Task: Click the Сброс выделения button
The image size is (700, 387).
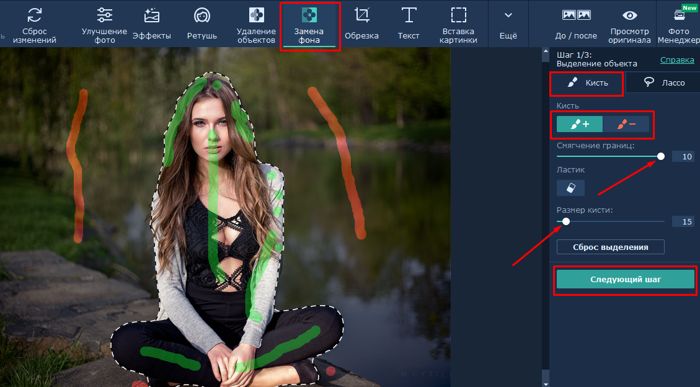Action: (610, 247)
